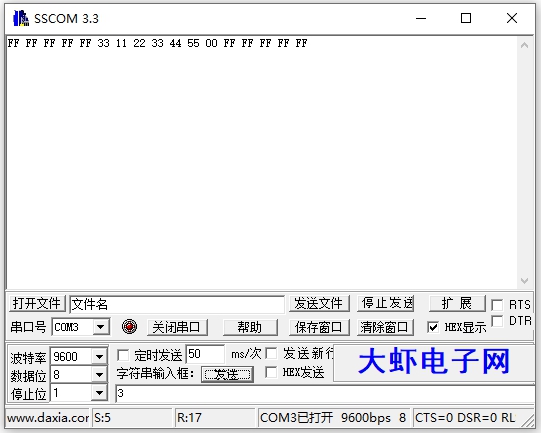Enable the RTS checkbox
Screen dimensions: 541x433
(497, 305)
